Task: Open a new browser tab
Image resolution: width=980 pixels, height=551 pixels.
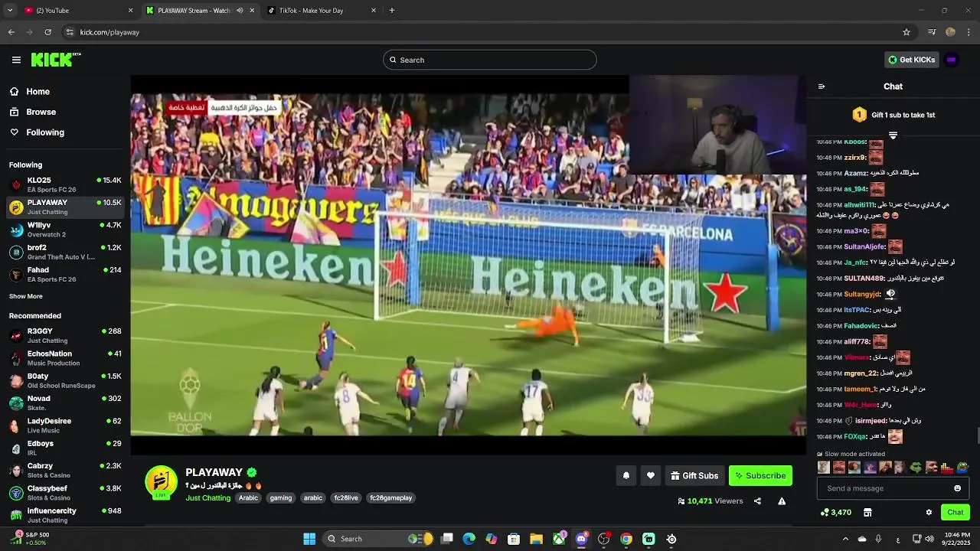Action: (392, 11)
